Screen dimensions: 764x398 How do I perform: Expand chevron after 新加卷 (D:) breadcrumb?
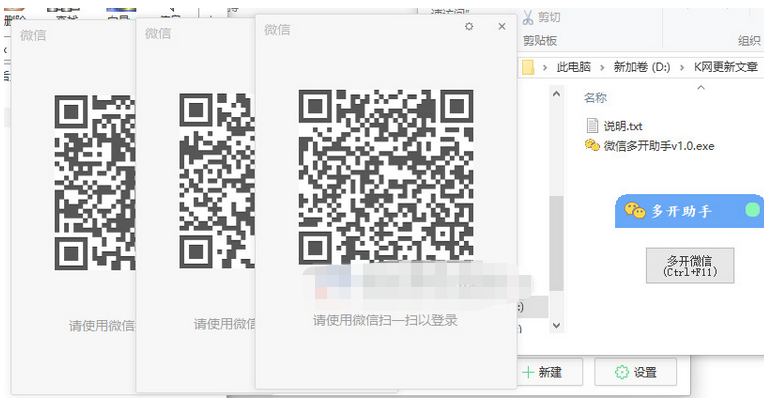(x=682, y=67)
